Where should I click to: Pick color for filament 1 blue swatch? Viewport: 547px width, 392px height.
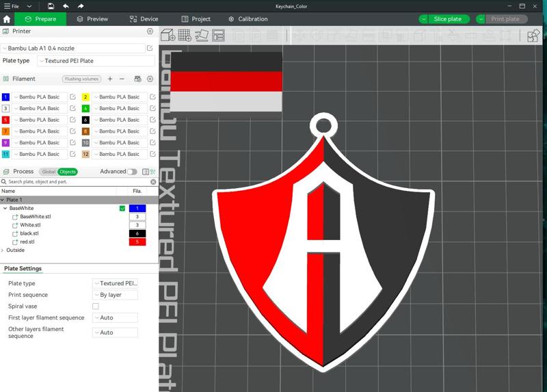(5, 97)
